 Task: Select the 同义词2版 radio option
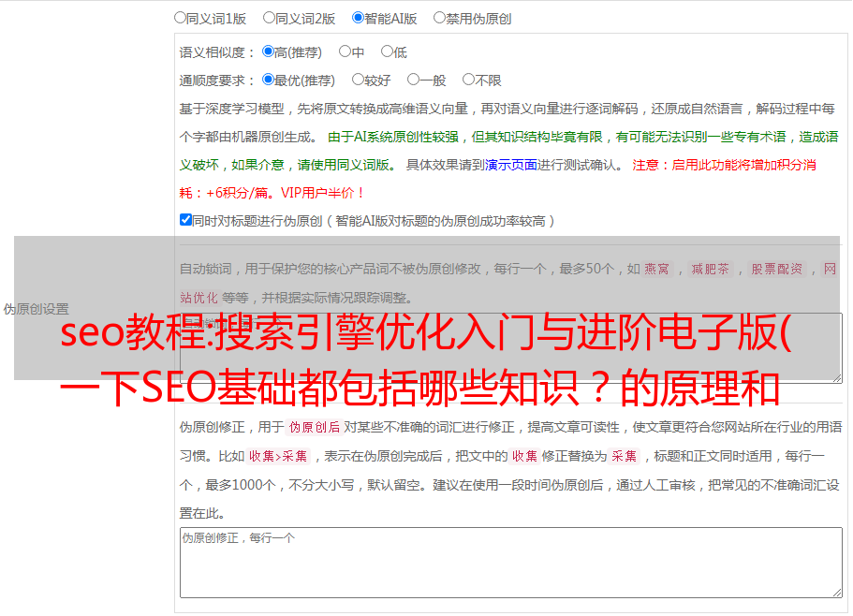click(269, 18)
